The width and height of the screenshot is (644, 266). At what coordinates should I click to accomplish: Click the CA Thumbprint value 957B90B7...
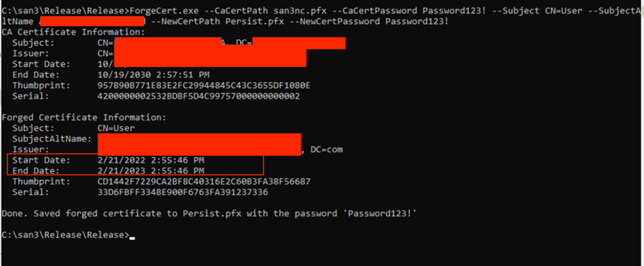[204, 85]
